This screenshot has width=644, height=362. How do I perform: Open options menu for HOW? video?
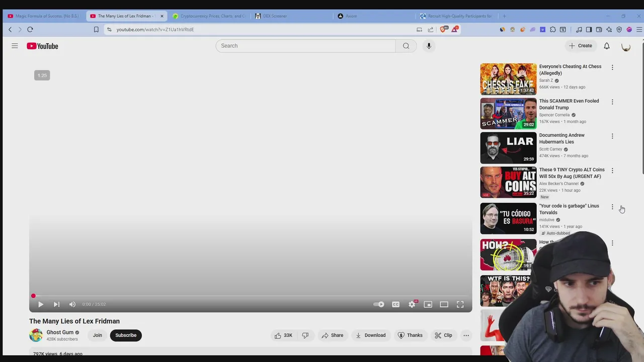tap(612, 243)
